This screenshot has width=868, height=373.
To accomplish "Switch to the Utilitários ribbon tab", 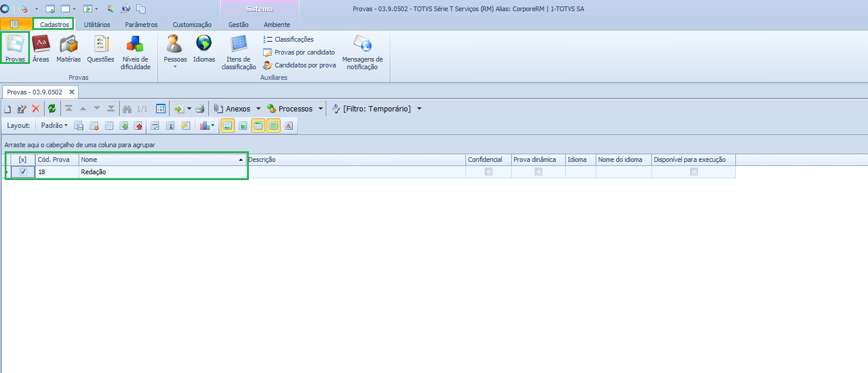I will [97, 25].
